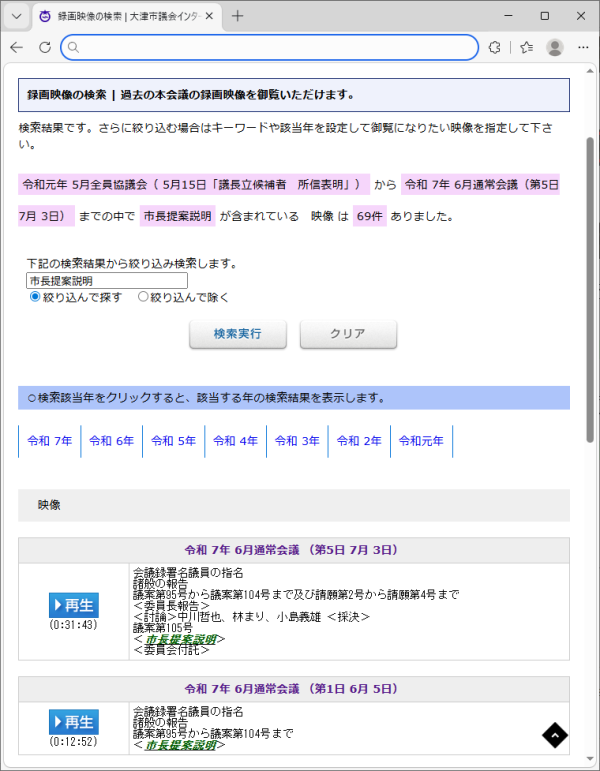Open the browser extensions icon
The width and height of the screenshot is (600, 771).
click(x=495, y=48)
